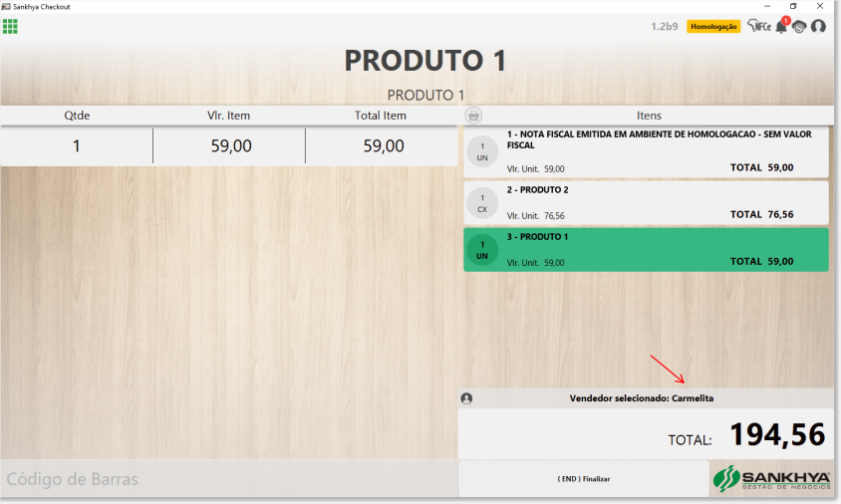841x504 pixels.
Task: Click the (END) Finalizar button
Action: point(584,479)
